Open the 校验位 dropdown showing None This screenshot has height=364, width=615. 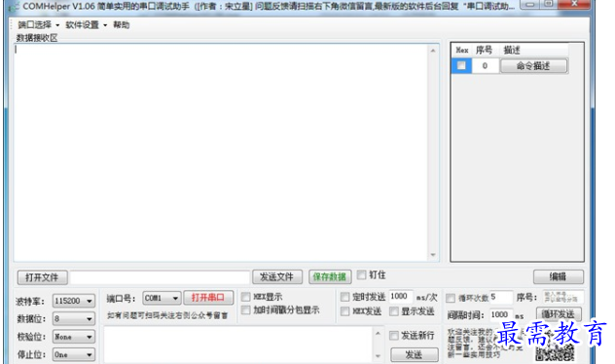point(74,337)
